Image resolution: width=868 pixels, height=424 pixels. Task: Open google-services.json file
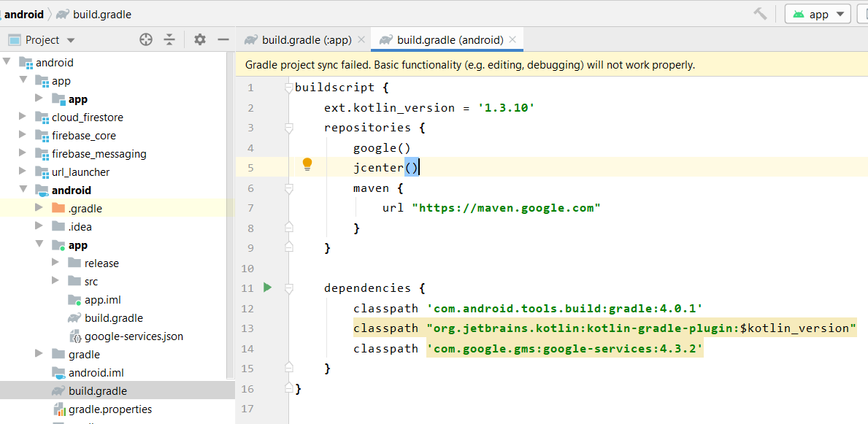click(x=134, y=336)
